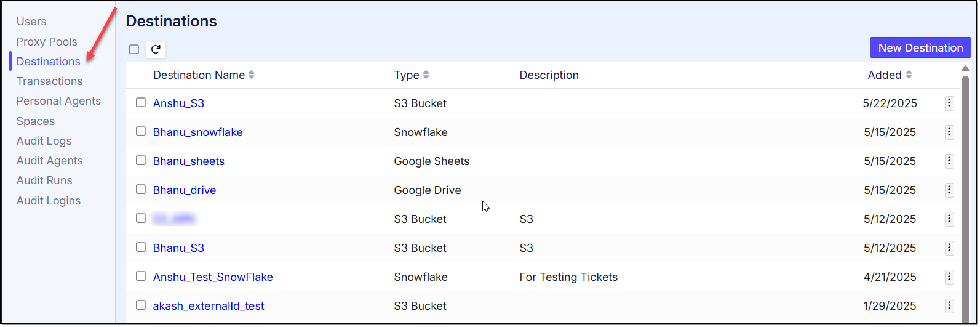Sort by Destination Name column arrows
Image resolution: width=980 pixels, height=327 pixels.
[x=251, y=75]
